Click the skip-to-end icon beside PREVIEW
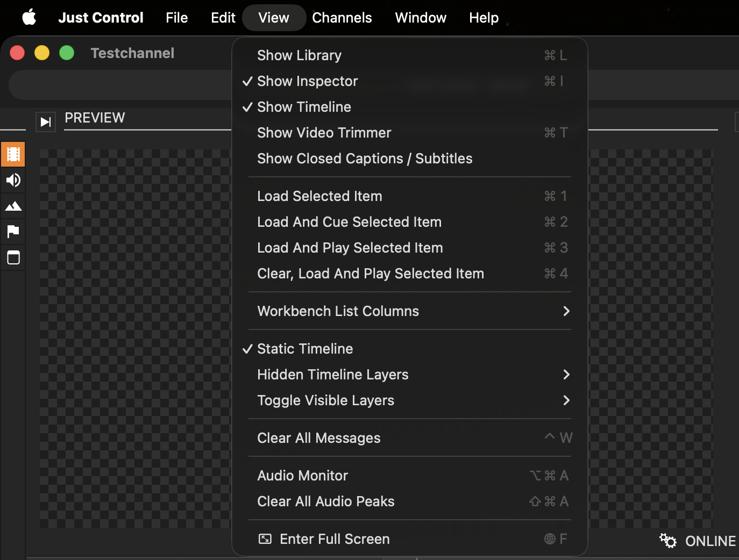This screenshot has width=739, height=560. click(x=46, y=122)
